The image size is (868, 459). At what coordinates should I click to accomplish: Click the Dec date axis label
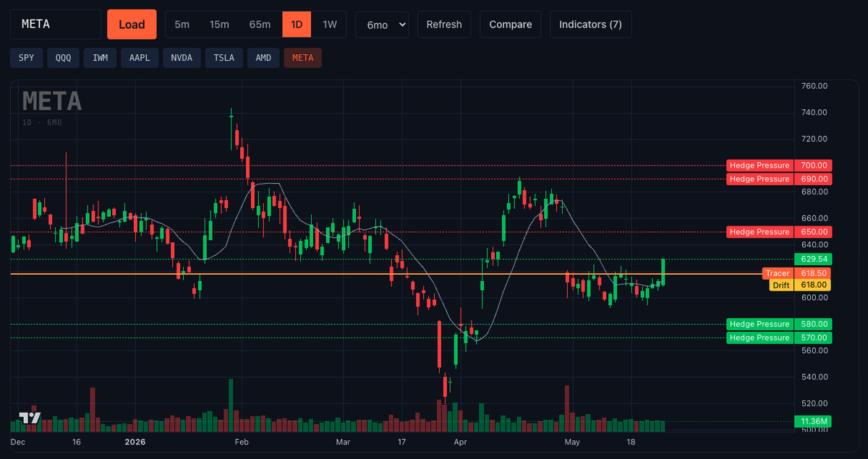tap(18, 441)
